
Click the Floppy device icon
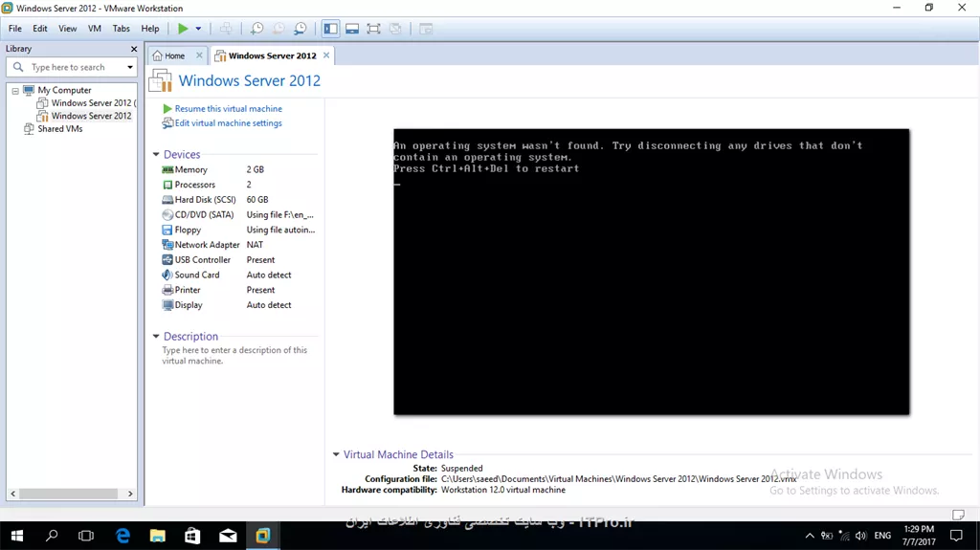pos(167,230)
